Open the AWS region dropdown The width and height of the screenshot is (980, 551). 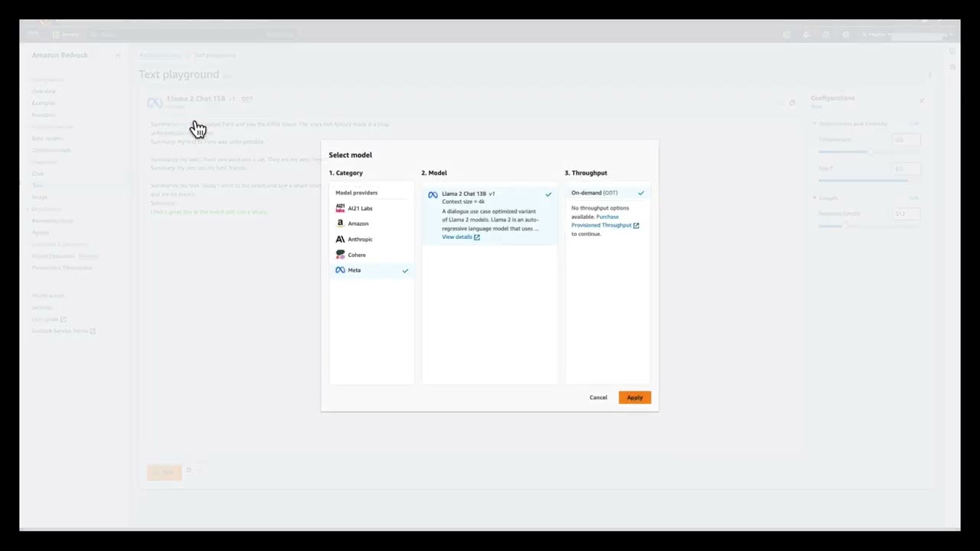(x=876, y=34)
